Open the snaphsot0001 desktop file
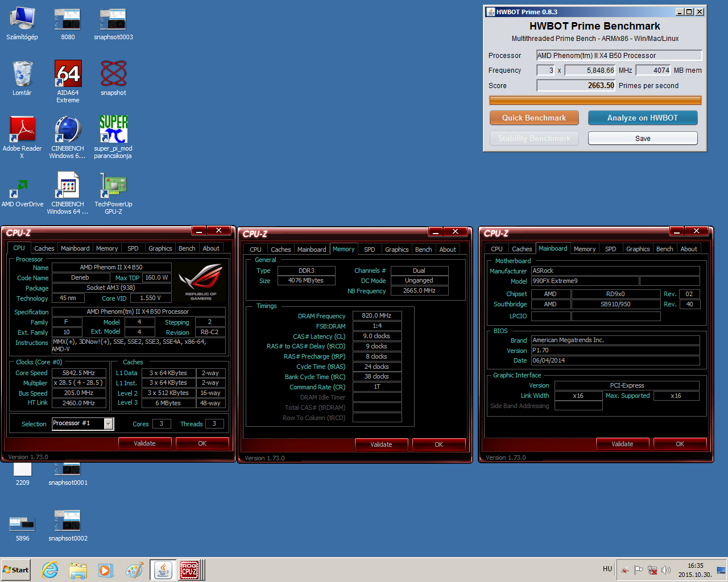728x582 pixels. tap(68, 473)
